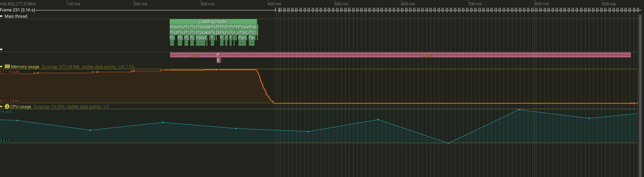Click the CPU usage gauge icon

coord(7,106)
